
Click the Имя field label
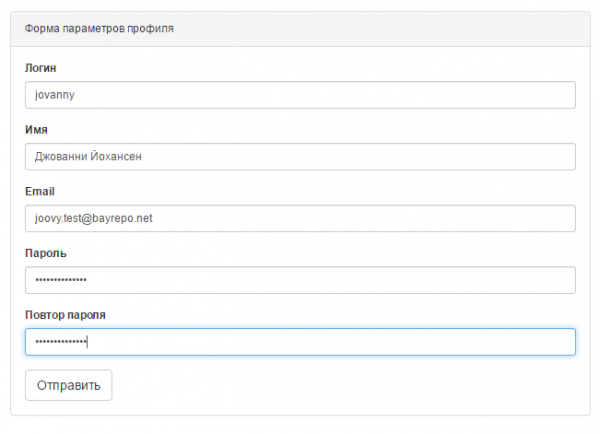pyautogui.click(x=36, y=130)
